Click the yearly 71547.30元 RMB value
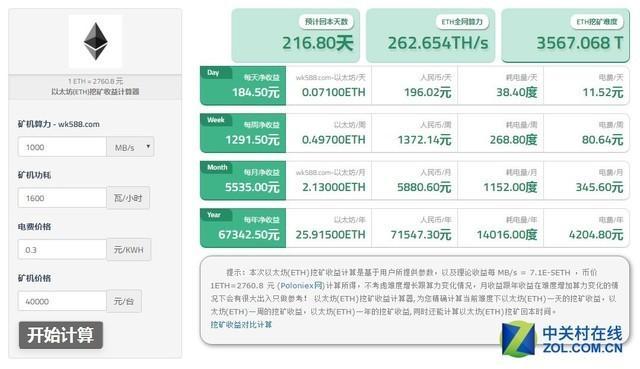 421,235
